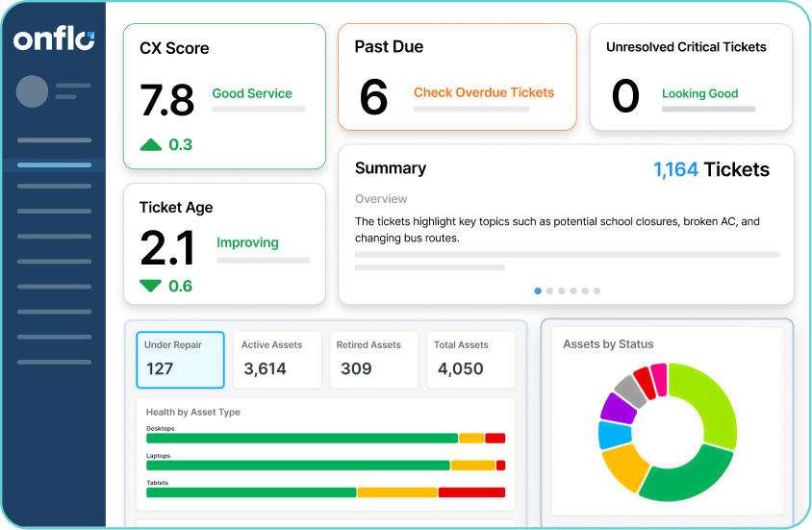The height and width of the screenshot is (530, 812).
Task: Select the Under Repair tab
Action: point(180,361)
